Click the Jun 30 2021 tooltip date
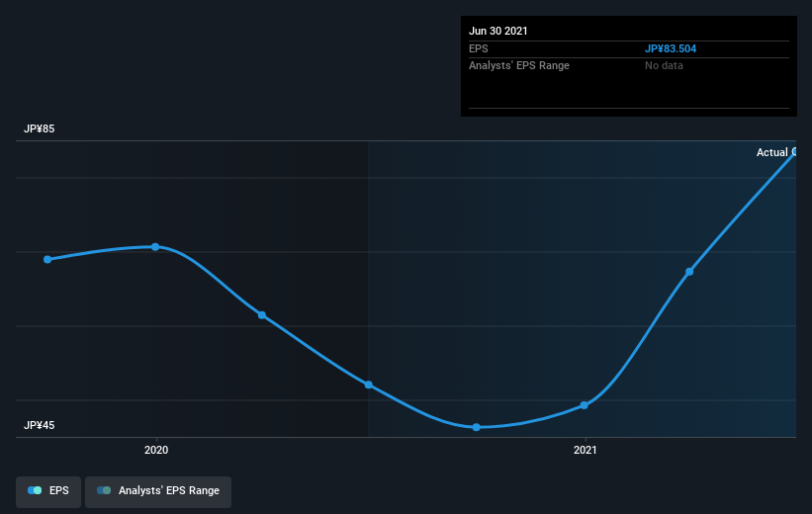The image size is (812, 514). (x=498, y=31)
